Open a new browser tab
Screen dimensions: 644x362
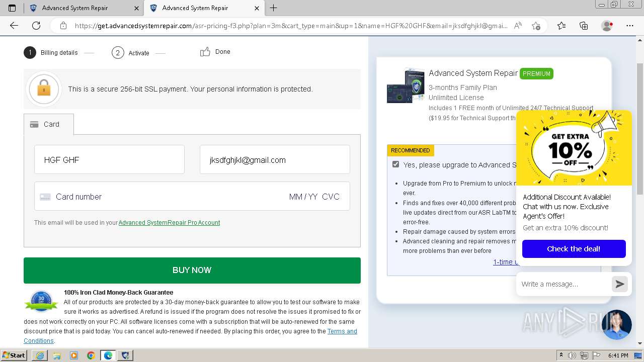(x=274, y=8)
